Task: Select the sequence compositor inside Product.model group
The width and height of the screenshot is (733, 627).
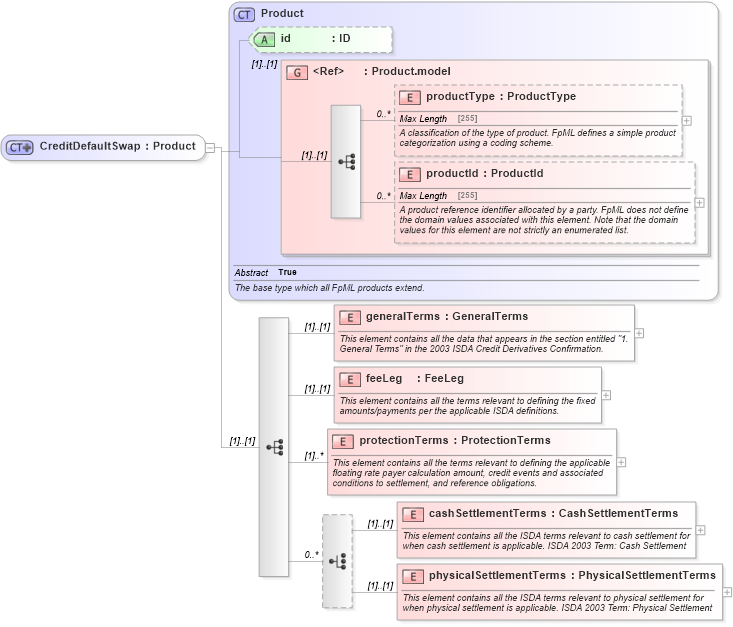Action: tap(346, 162)
